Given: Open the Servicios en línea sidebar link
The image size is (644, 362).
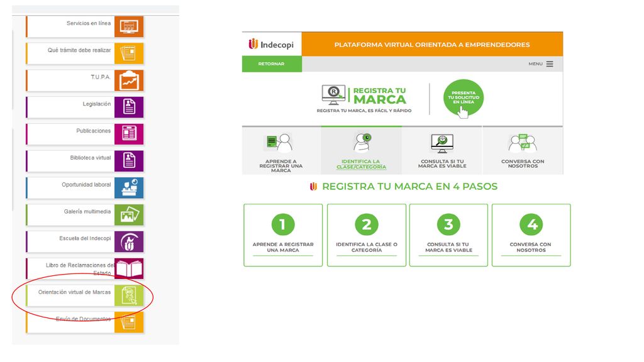Looking at the screenshot, I should tap(89, 23).
